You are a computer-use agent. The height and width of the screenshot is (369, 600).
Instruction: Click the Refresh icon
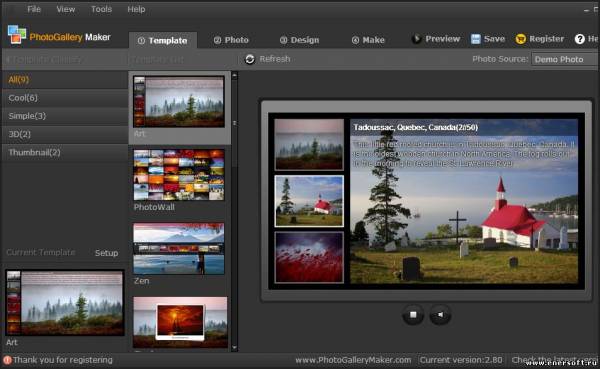point(250,59)
